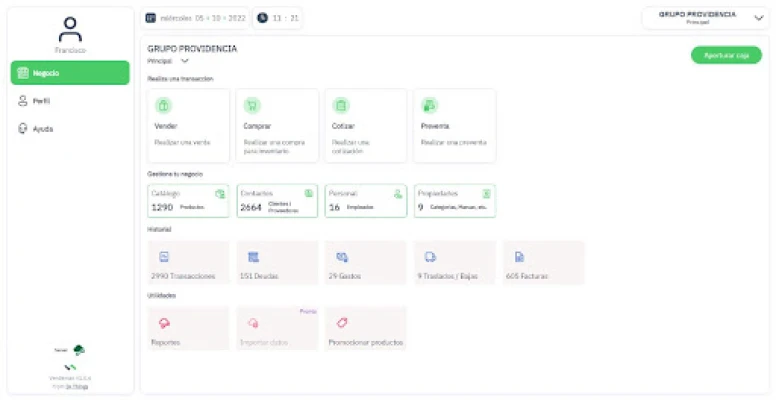The image size is (776, 400).
Task: Select the Cotizar clipboard icon
Action: point(340,105)
